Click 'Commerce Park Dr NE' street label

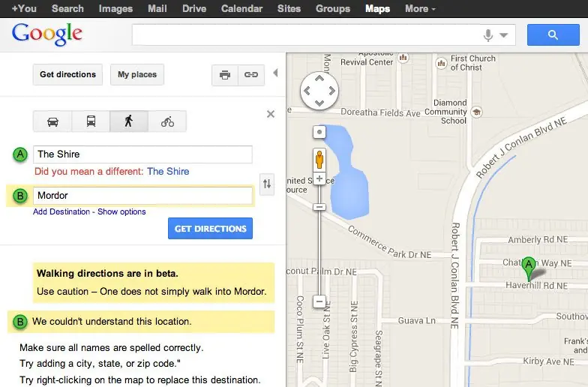point(390,242)
